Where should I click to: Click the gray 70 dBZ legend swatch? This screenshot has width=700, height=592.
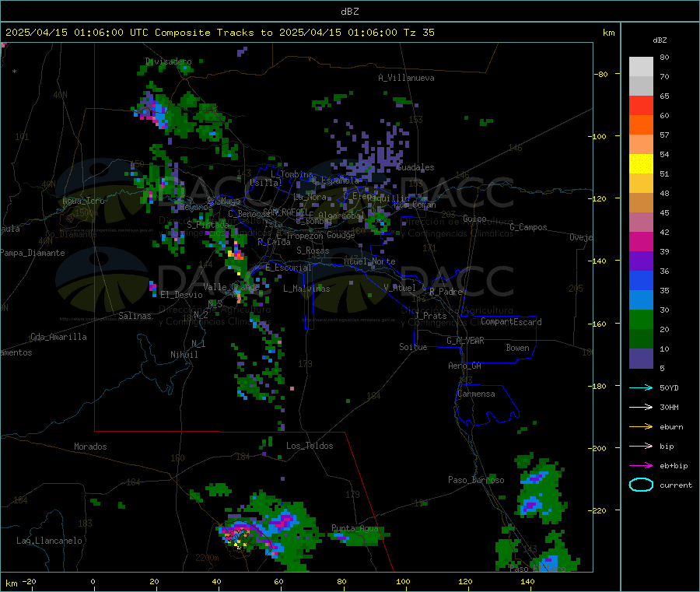[x=641, y=86]
